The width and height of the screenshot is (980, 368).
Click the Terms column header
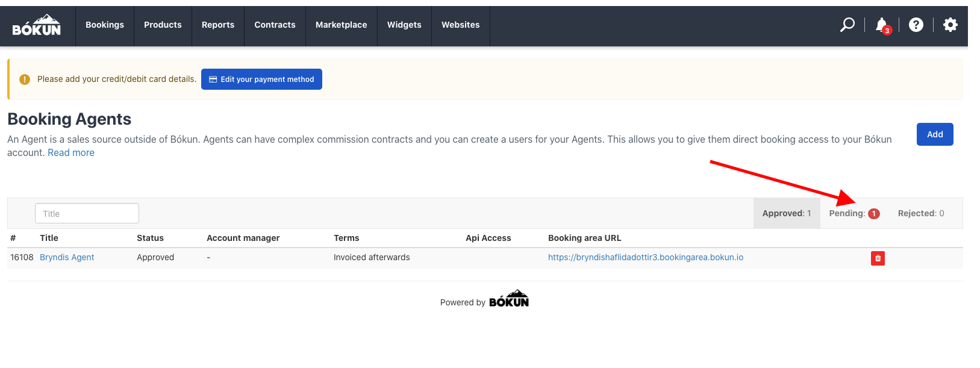click(x=346, y=238)
